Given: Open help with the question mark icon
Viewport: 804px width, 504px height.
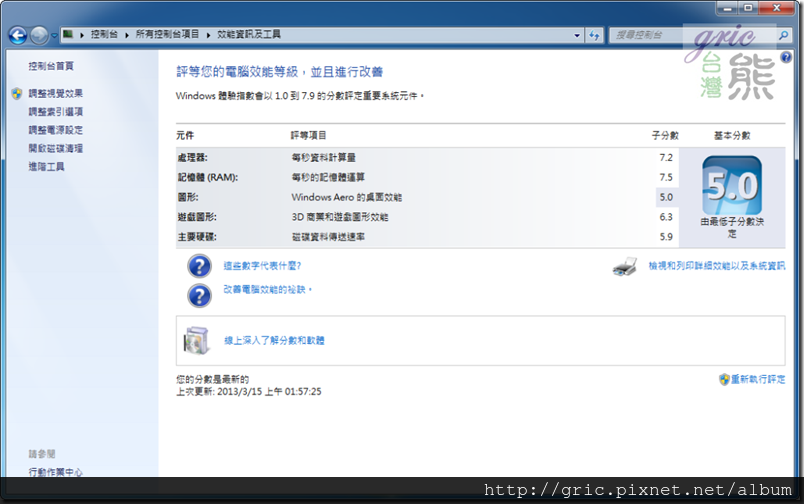Looking at the screenshot, I should [x=786, y=57].
